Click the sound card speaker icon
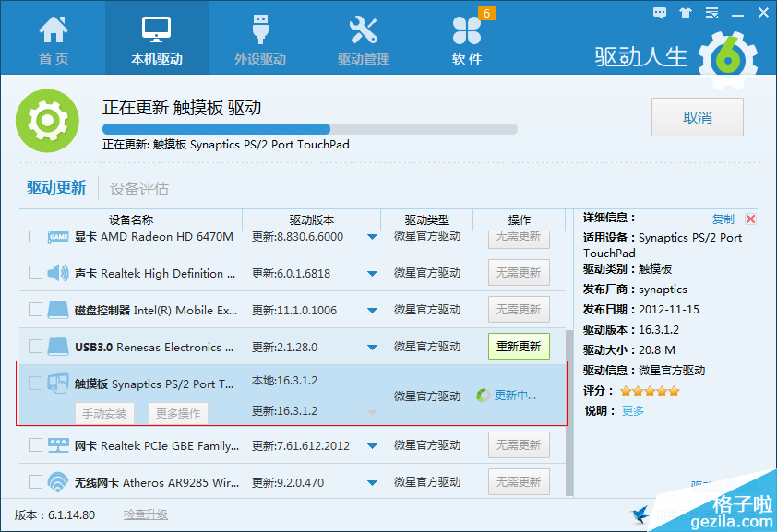This screenshot has height=532, width=777. click(58, 273)
